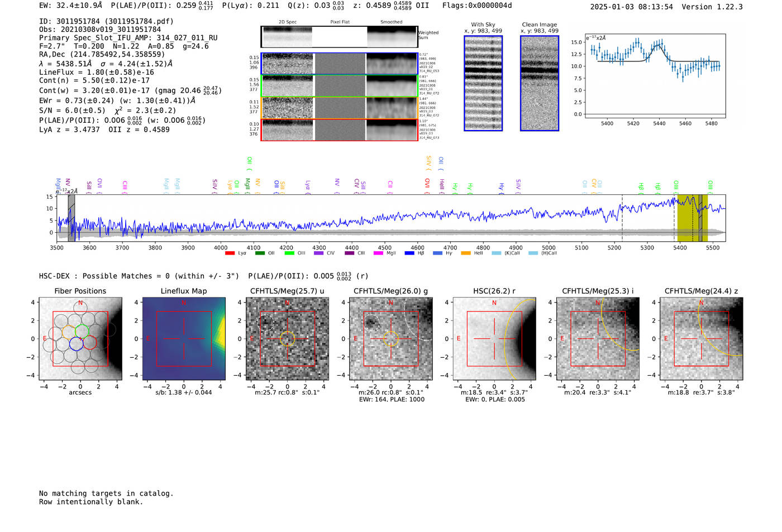The width and height of the screenshot is (782, 532).
Task: Click the dark green OII legend swatch
Action: point(260,253)
